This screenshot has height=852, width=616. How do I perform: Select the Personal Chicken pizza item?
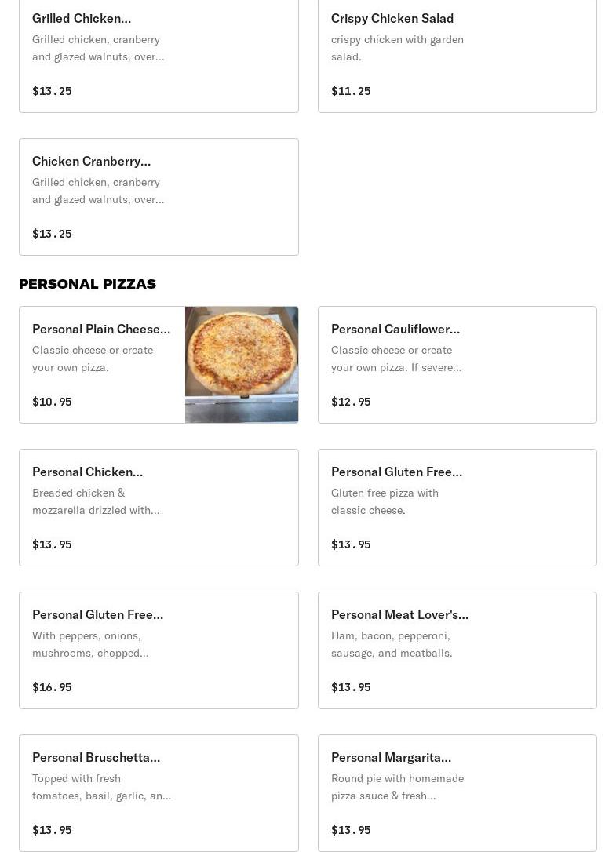coord(159,508)
